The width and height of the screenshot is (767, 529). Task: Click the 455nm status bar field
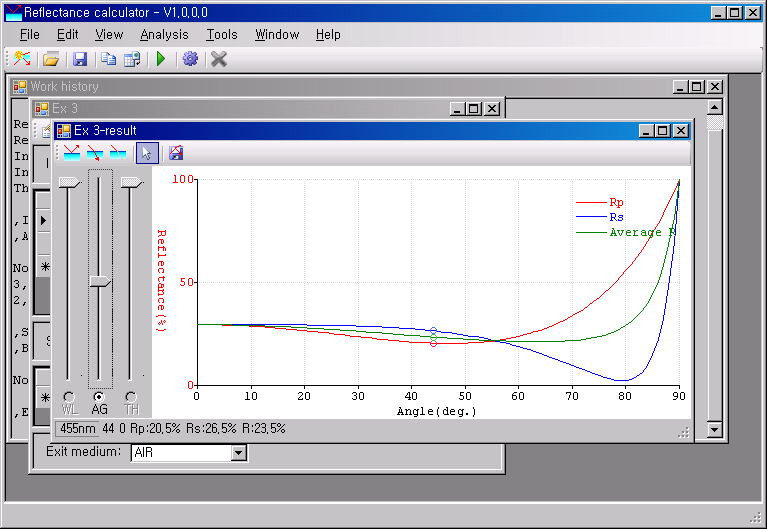pyautogui.click(x=76, y=429)
